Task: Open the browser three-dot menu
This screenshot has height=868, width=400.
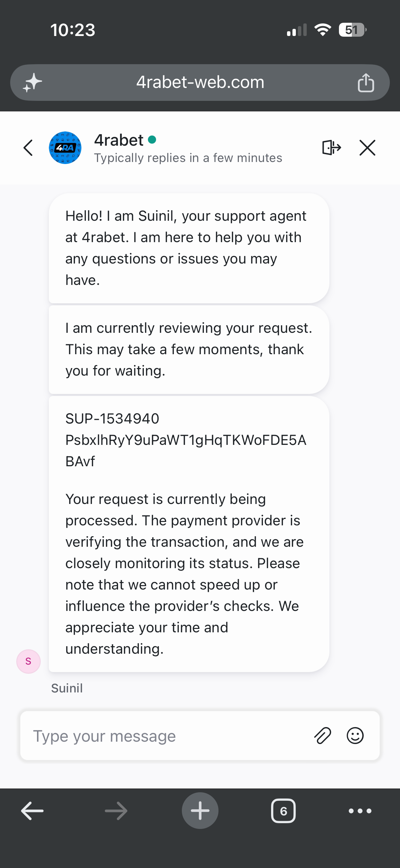Action: tap(360, 811)
